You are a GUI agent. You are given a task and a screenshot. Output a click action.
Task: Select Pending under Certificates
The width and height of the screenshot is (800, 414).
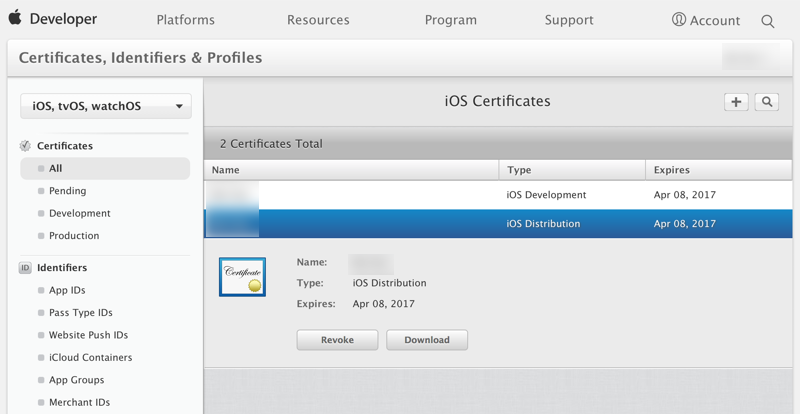click(68, 191)
